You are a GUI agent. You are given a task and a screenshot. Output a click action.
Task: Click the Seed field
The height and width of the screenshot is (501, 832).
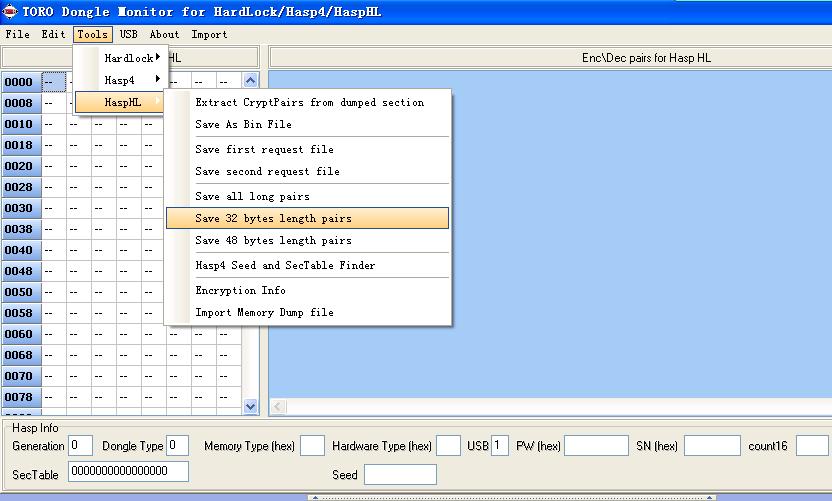401,474
